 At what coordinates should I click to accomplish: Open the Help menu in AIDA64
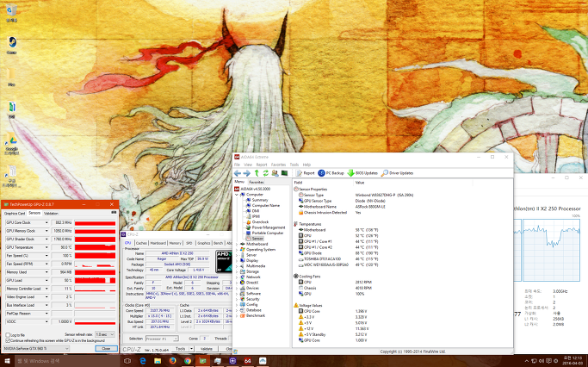pos(306,165)
